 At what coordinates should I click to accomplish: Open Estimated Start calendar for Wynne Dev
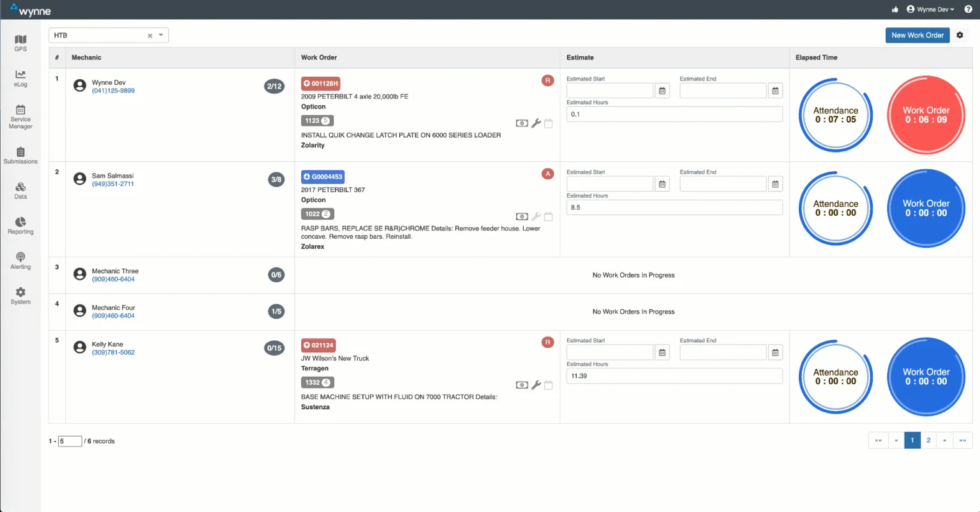coord(662,91)
